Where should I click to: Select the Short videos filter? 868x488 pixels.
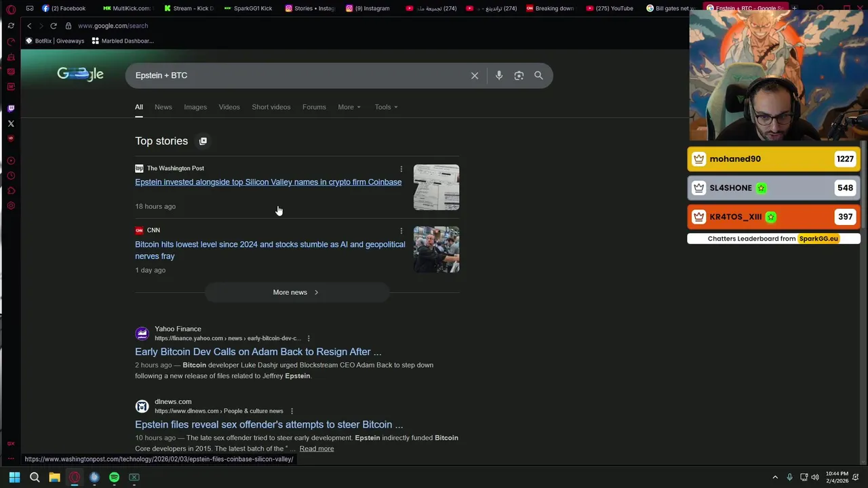point(271,107)
